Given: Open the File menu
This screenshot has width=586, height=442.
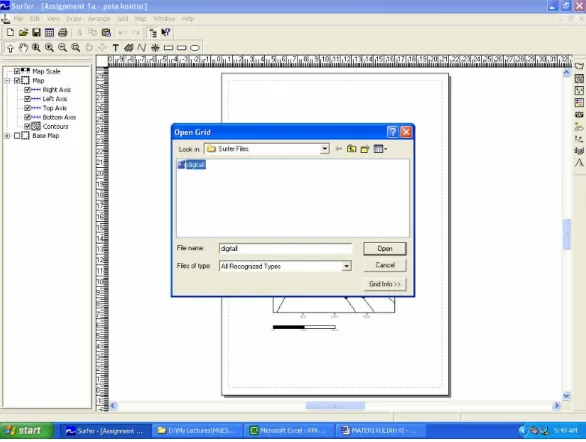Looking at the screenshot, I should 18,19.
